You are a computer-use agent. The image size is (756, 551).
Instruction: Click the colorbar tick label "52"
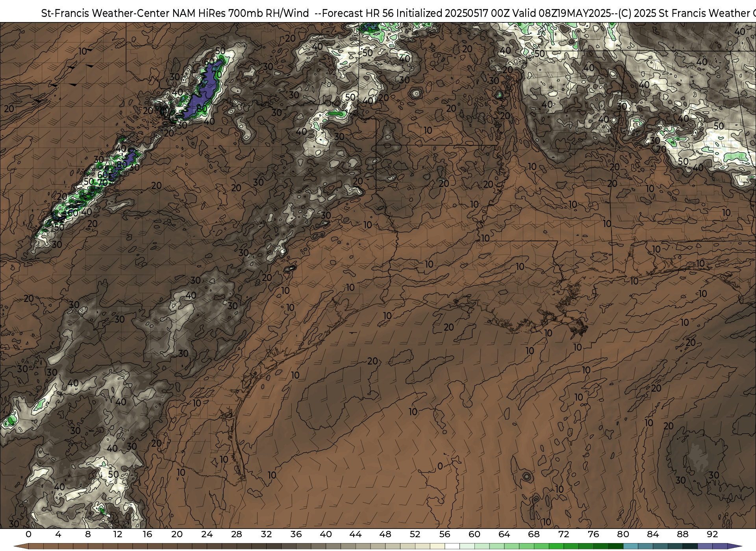pyautogui.click(x=415, y=534)
